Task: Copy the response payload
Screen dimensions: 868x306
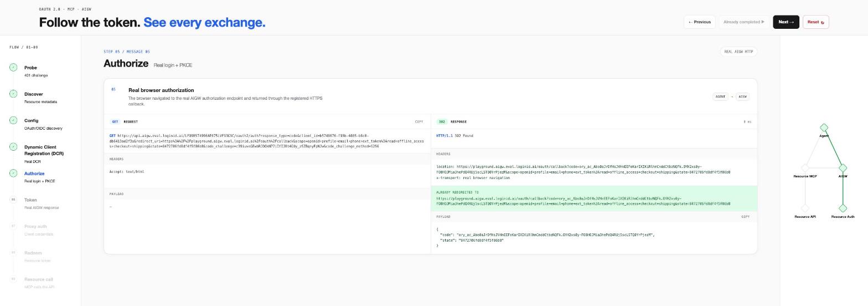Action: 745,217
